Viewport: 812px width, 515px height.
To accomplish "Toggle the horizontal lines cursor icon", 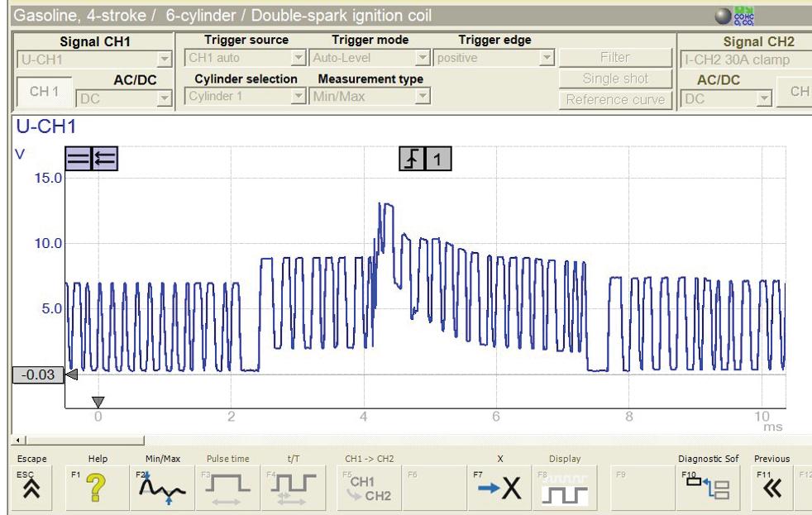I will tap(79, 159).
